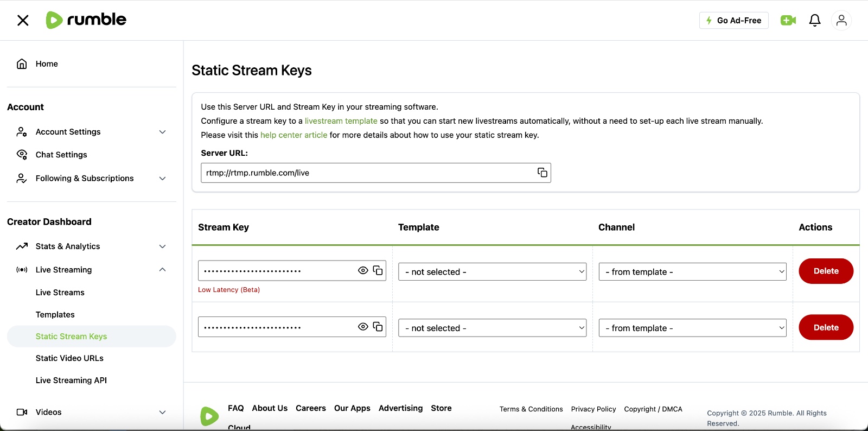This screenshot has height=431, width=868.
Task: Open Static Video URLs page
Action: point(69,358)
